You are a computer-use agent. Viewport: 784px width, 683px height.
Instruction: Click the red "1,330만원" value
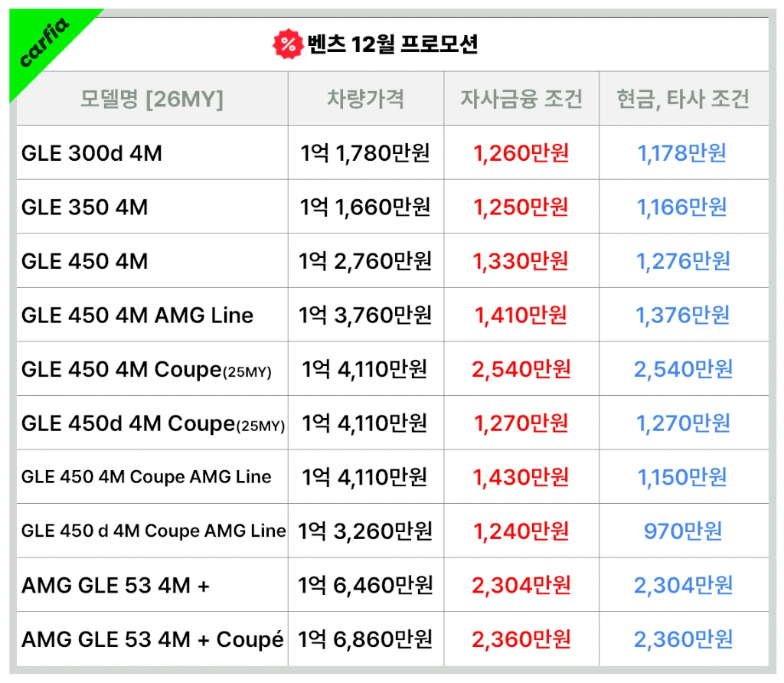521,261
